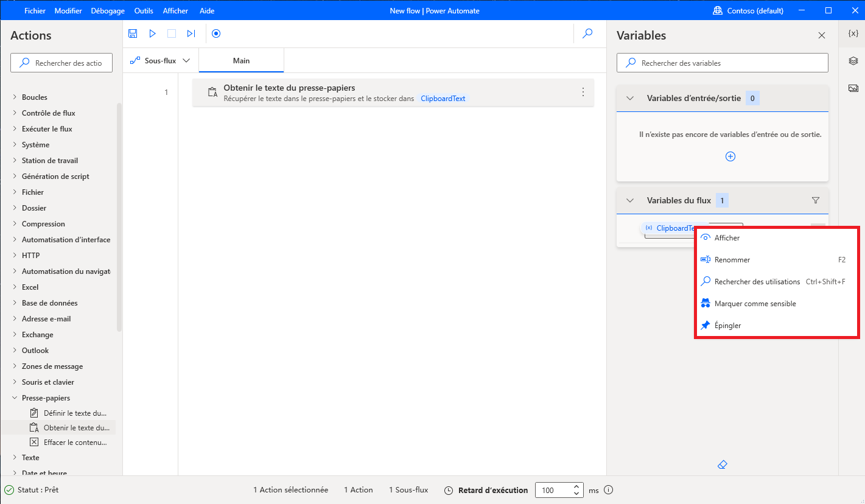Image resolution: width=865 pixels, height=504 pixels.
Task: Stop the flow execution
Action: click(172, 33)
